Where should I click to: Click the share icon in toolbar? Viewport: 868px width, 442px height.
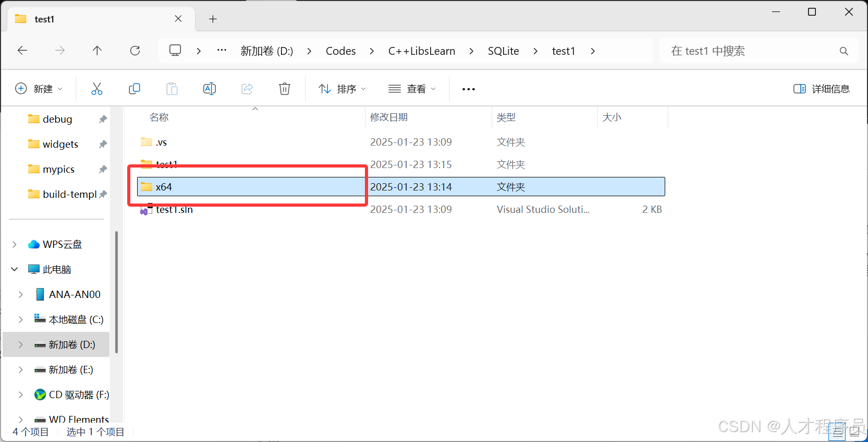(x=247, y=89)
